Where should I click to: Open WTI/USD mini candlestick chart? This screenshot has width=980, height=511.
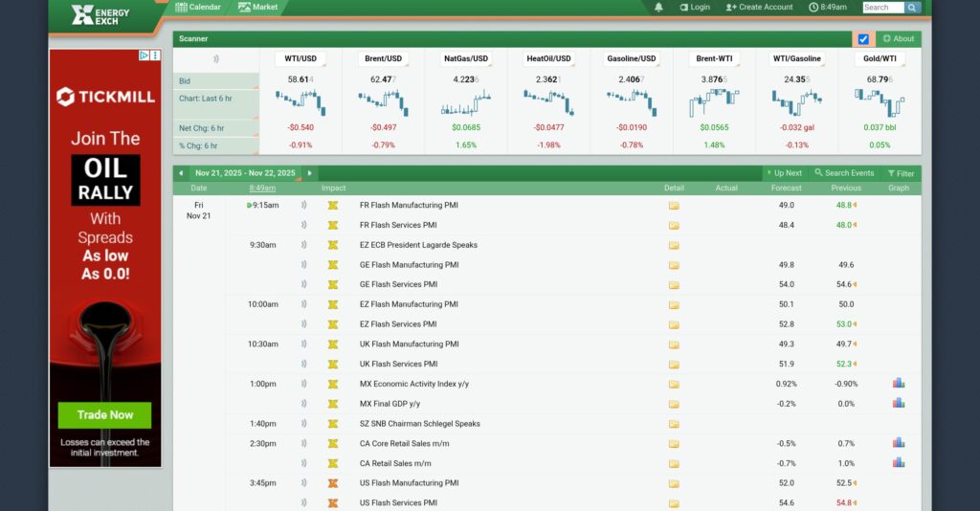(x=301, y=102)
